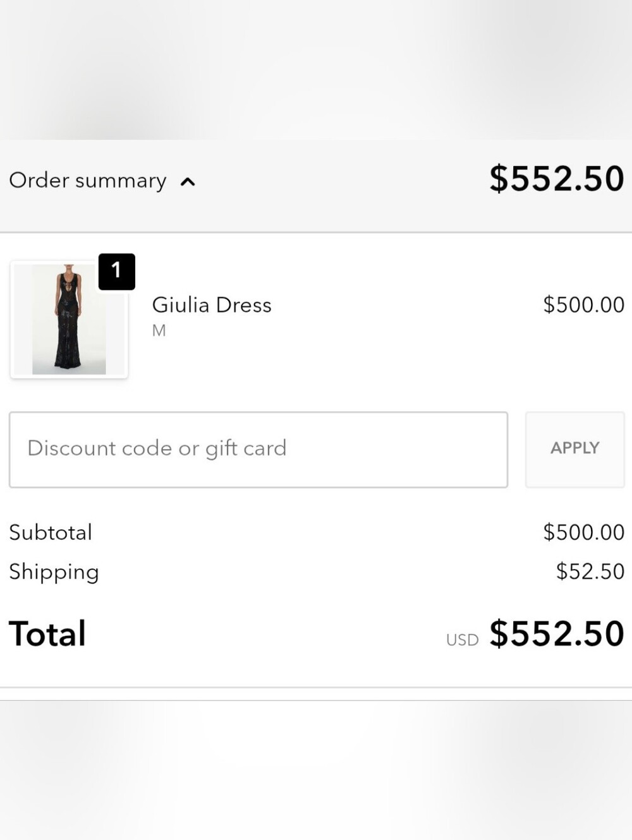Open the Giulia Dress thumbnail image
The width and height of the screenshot is (632, 840).
click(69, 319)
